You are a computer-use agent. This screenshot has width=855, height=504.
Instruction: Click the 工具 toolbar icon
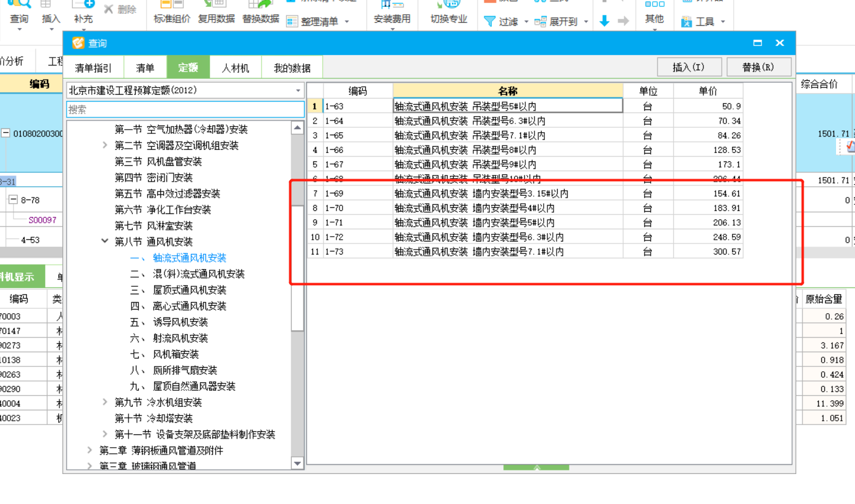[686, 22]
